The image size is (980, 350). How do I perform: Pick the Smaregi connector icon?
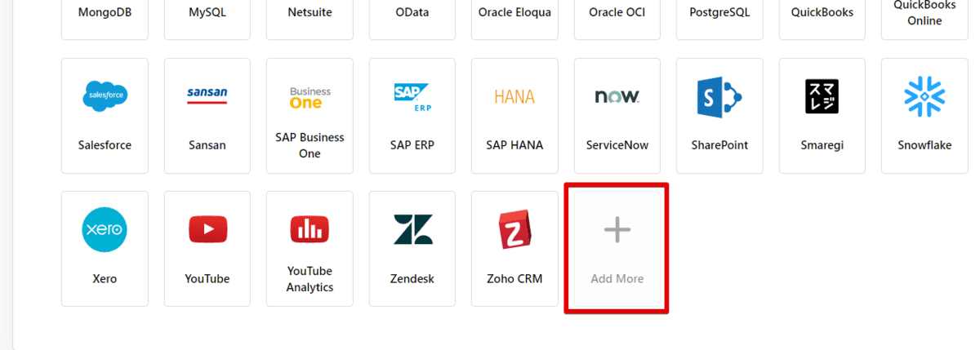(822, 96)
